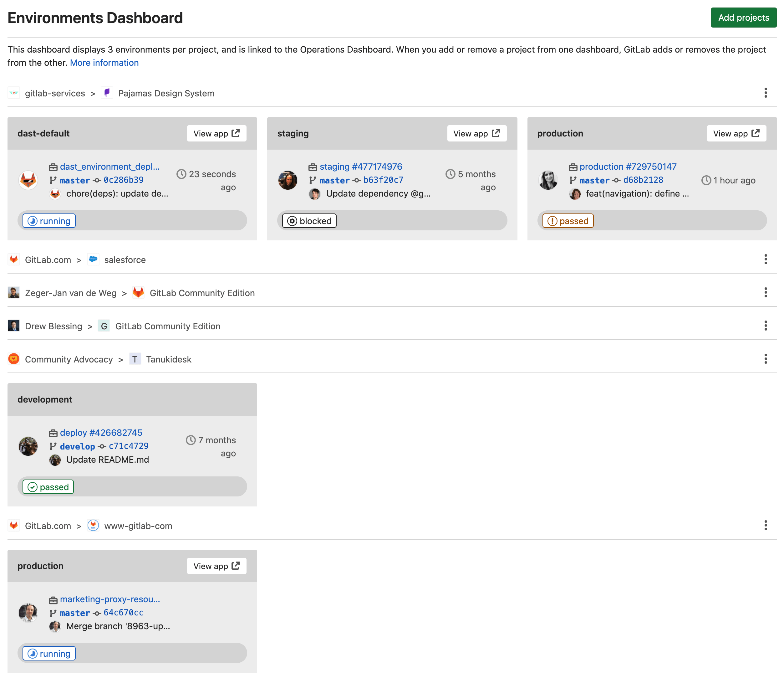Screen dimensions: 784x678
Task: Open the kebab menu for www-gitlab-com
Action: 766,526
